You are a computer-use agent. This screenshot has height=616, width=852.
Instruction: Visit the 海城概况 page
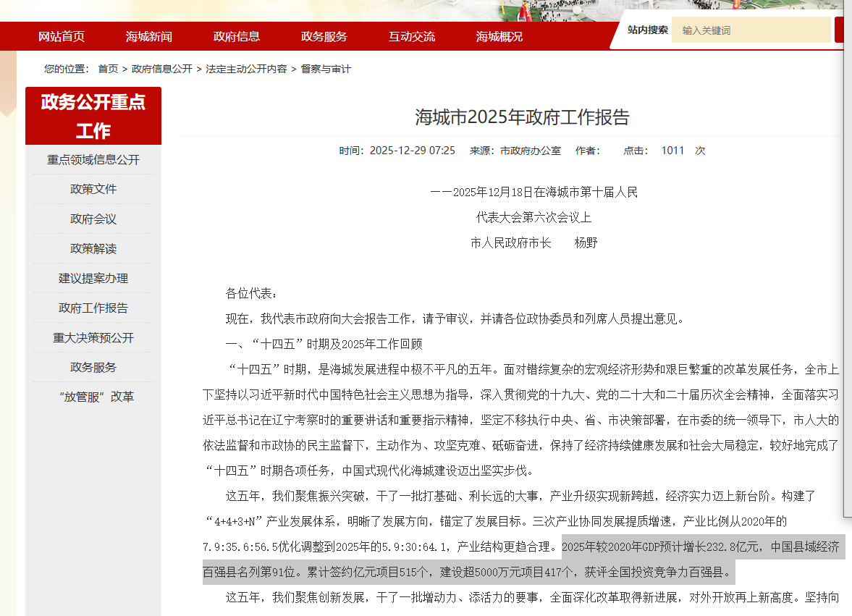499,36
